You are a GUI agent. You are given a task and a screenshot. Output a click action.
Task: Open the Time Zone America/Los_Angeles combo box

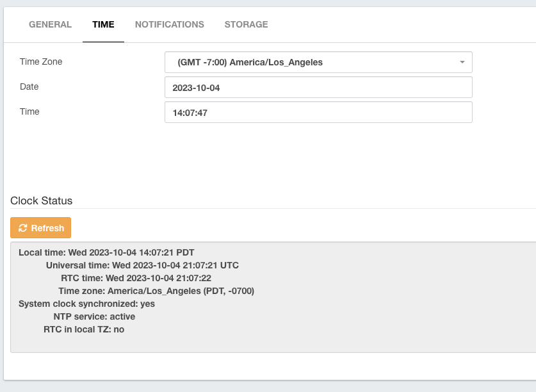(319, 62)
